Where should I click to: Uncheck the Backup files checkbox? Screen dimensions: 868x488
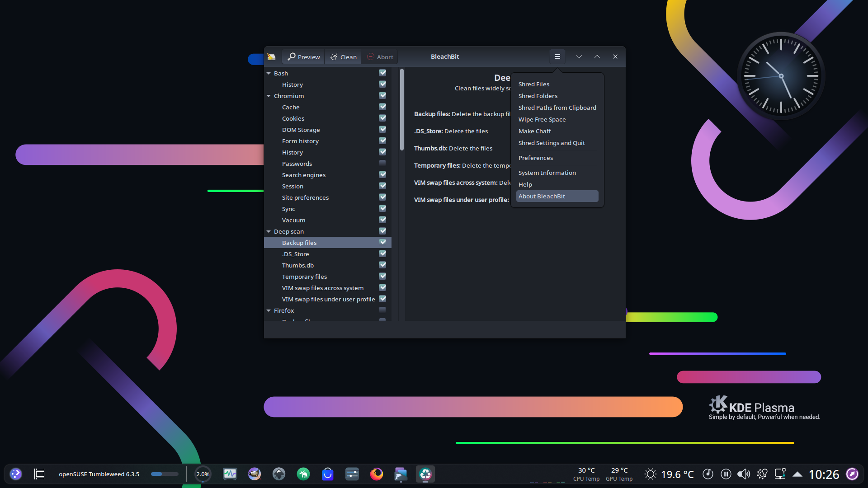(382, 242)
